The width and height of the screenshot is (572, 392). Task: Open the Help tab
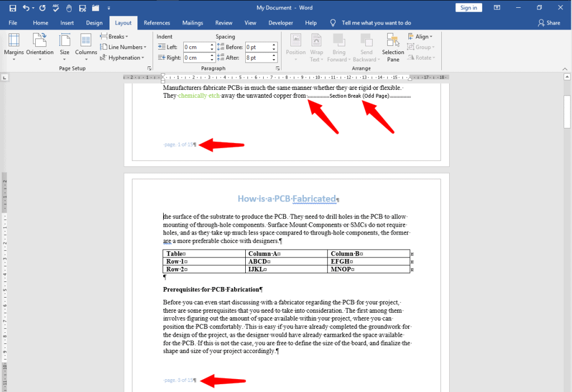(311, 22)
